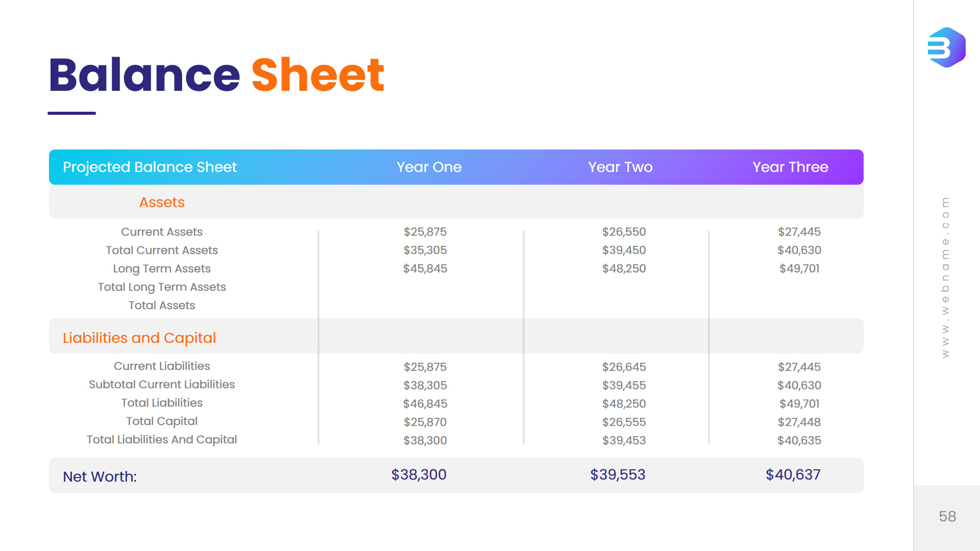Select the Net Worth value $39,553
The height and width of the screenshot is (551, 980).
click(618, 474)
